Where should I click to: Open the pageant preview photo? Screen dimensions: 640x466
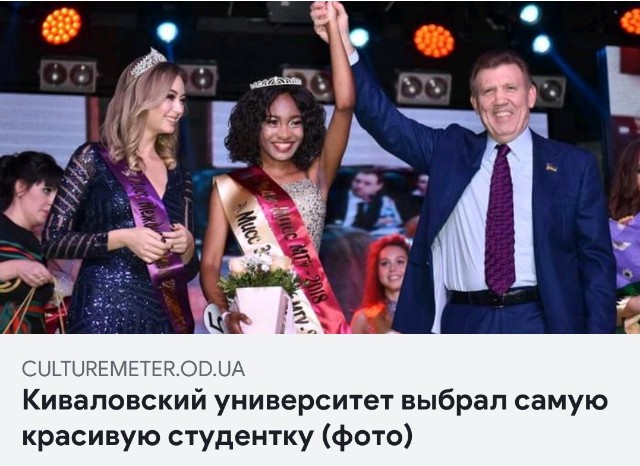pyautogui.click(x=320, y=167)
